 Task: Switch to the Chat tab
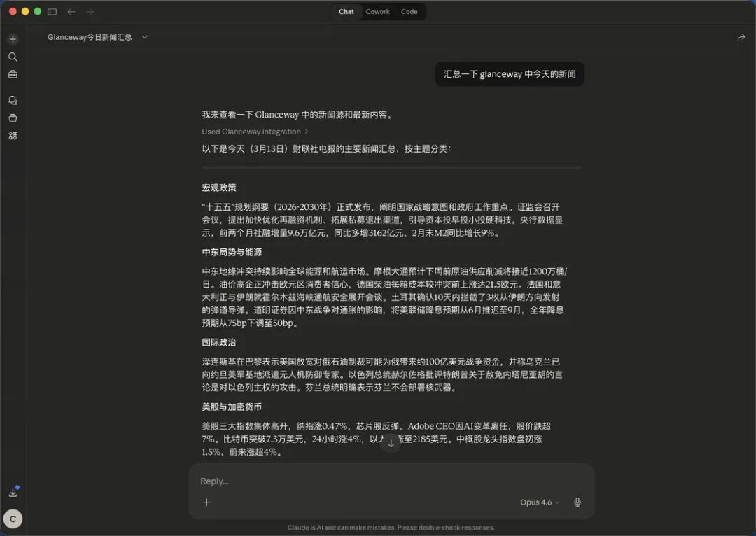[346, 12]
